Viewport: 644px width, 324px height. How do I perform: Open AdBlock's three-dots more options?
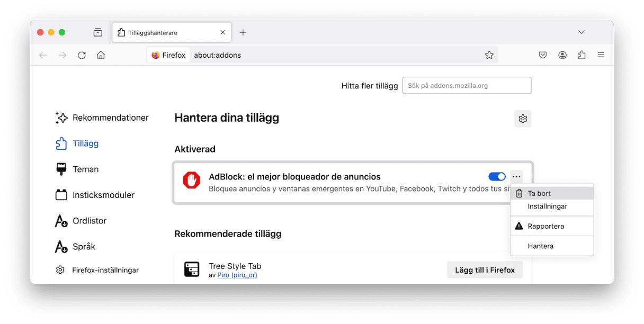point(516,176)
